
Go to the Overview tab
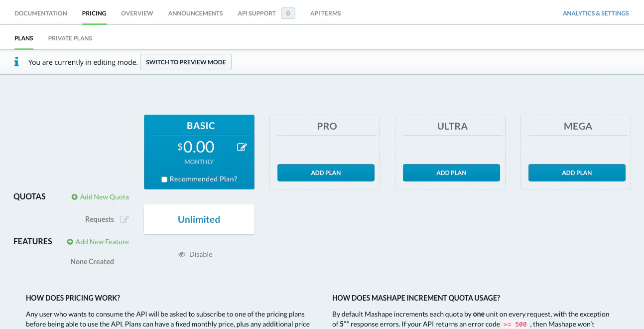[x=137, y=13]
